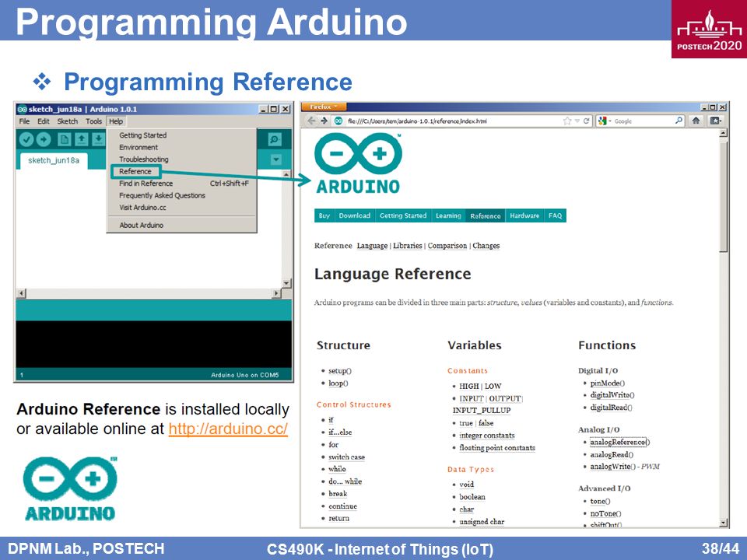747x560 pixels.
Task: Open the Firefox orange menu button
Action: tap(324, 107)
